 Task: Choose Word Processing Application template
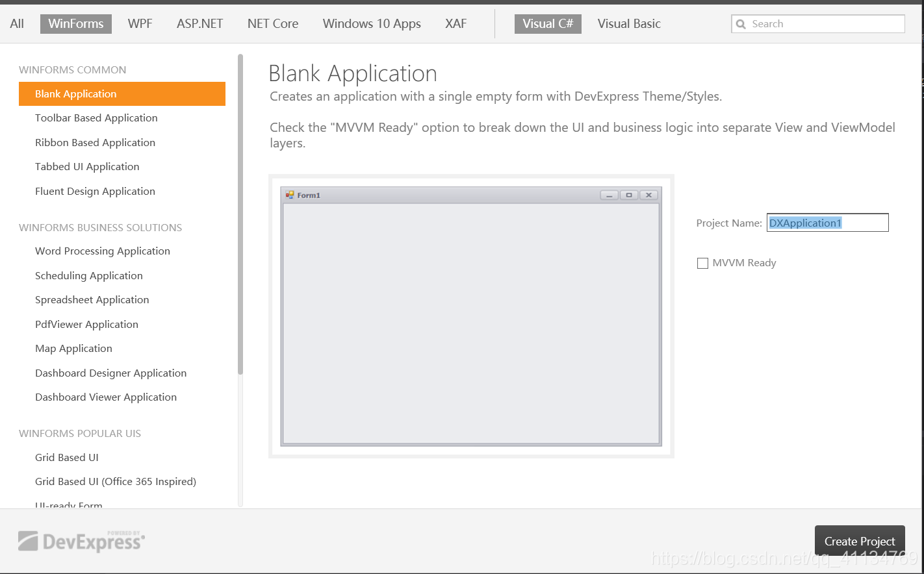click(x=103, y=251)
